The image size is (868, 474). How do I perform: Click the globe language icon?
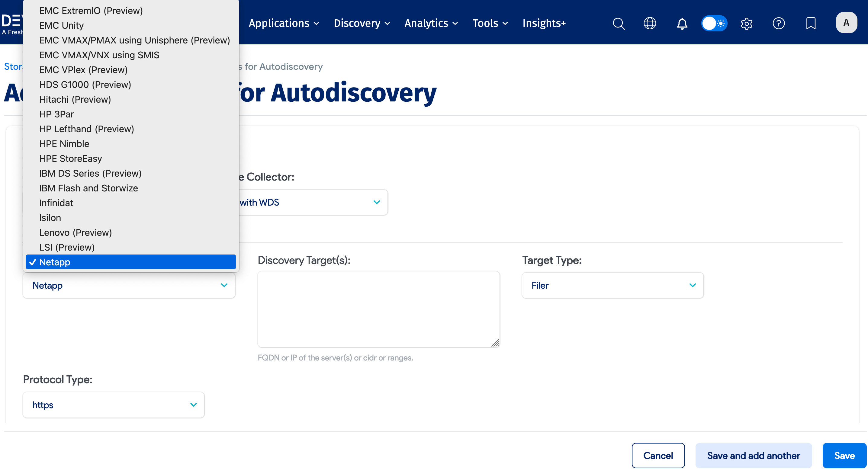pos(650,23)
